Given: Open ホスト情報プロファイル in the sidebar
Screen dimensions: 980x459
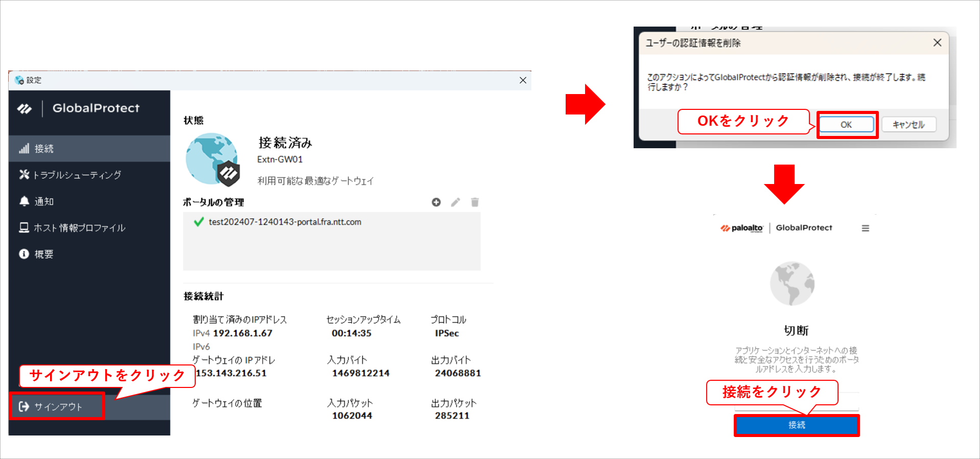Looking at the screenshot, I should pos(89,228).
